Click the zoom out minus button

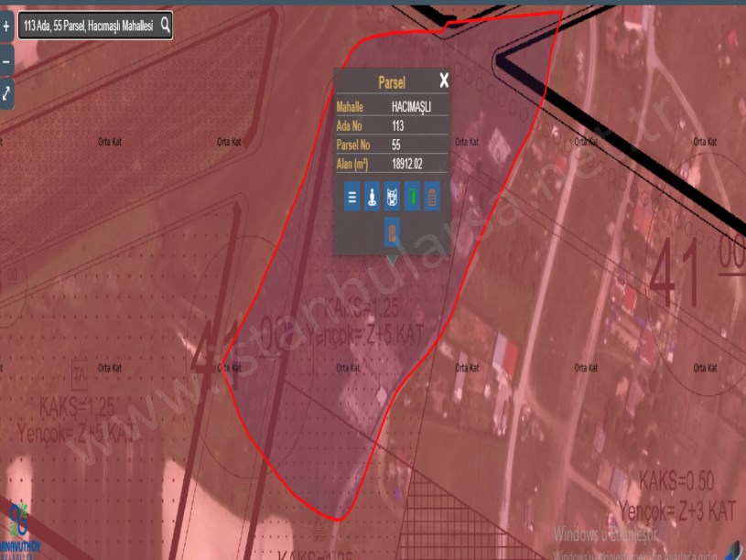point(6,60)
